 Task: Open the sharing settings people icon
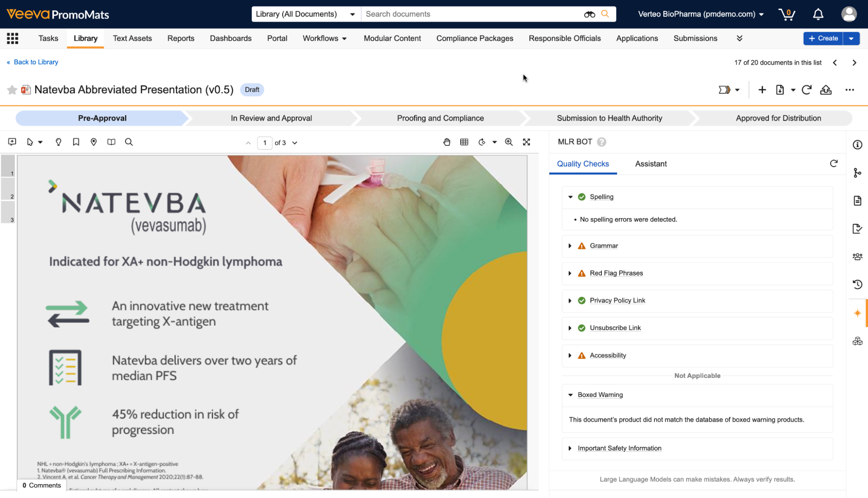click(858, 257)
